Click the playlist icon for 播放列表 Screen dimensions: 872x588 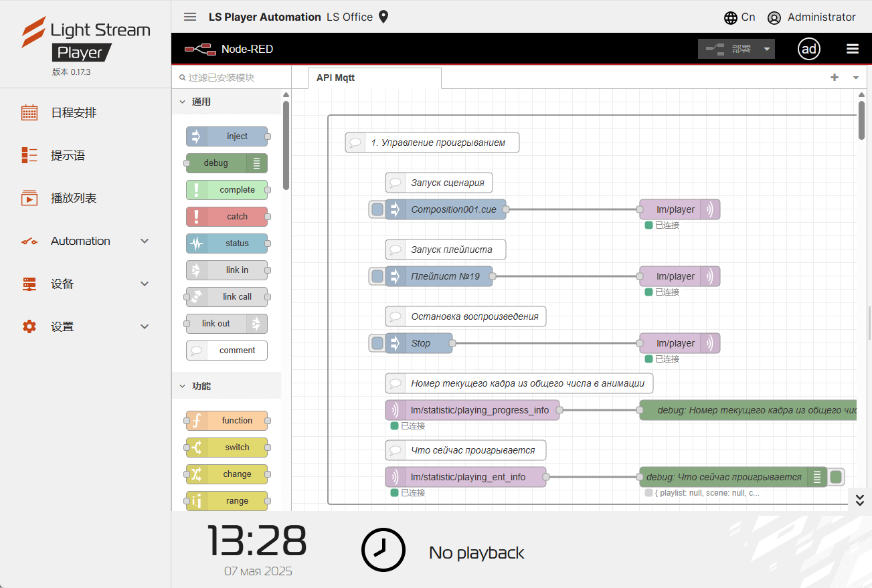click(x=29, y=198)
